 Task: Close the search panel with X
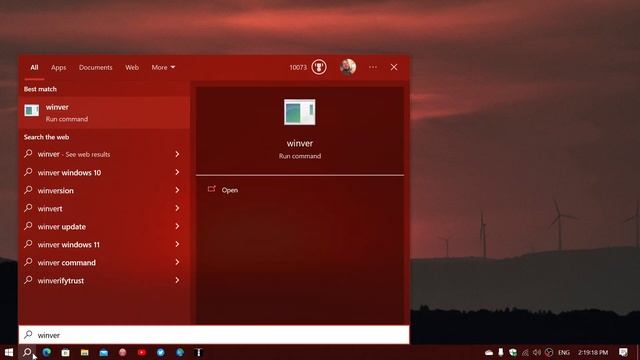[394, 67]
